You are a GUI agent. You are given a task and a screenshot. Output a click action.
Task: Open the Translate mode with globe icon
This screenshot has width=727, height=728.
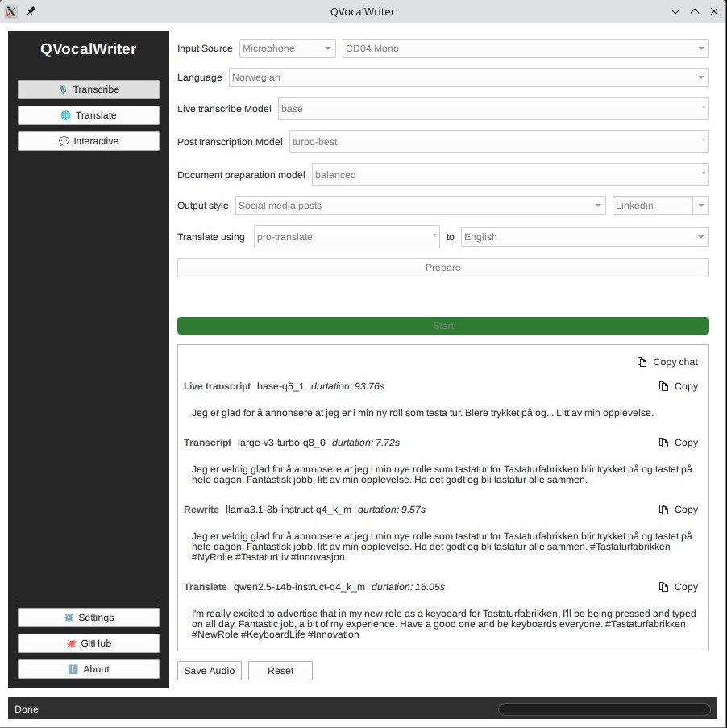point(88,115)
